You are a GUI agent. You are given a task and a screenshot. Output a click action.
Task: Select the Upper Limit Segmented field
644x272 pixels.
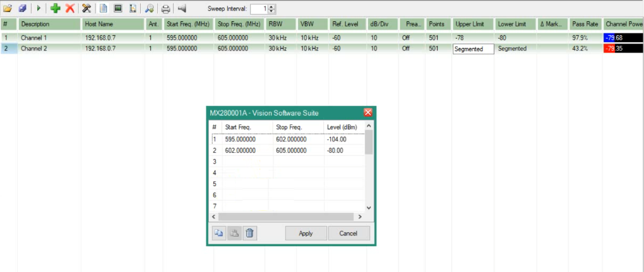point(473,49)
